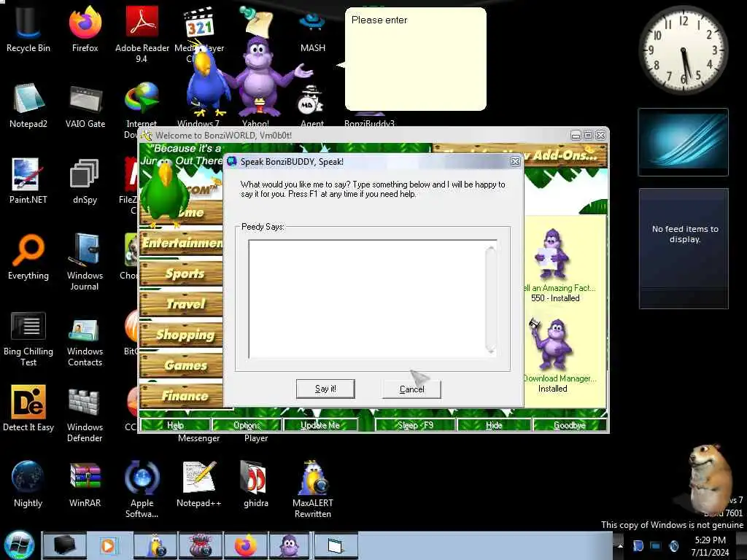Click the analog clock desktop gadget
Screen dimensions: 747x560
683,49
